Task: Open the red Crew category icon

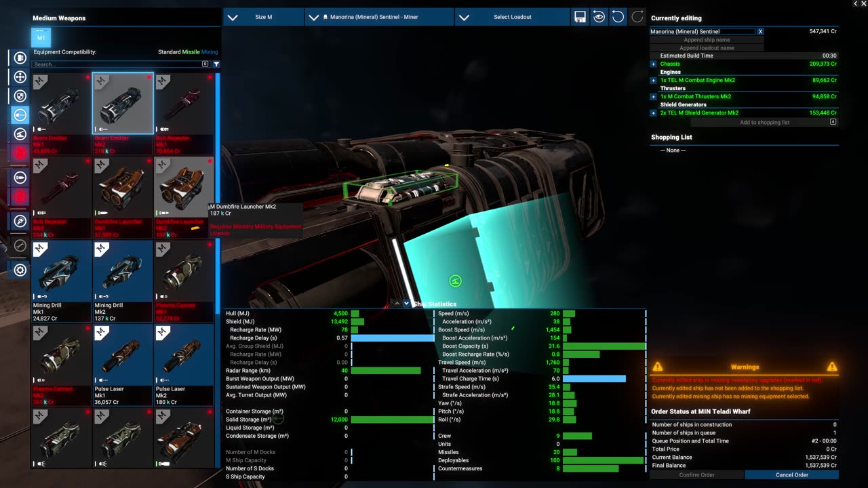Action: click(20, 197)
